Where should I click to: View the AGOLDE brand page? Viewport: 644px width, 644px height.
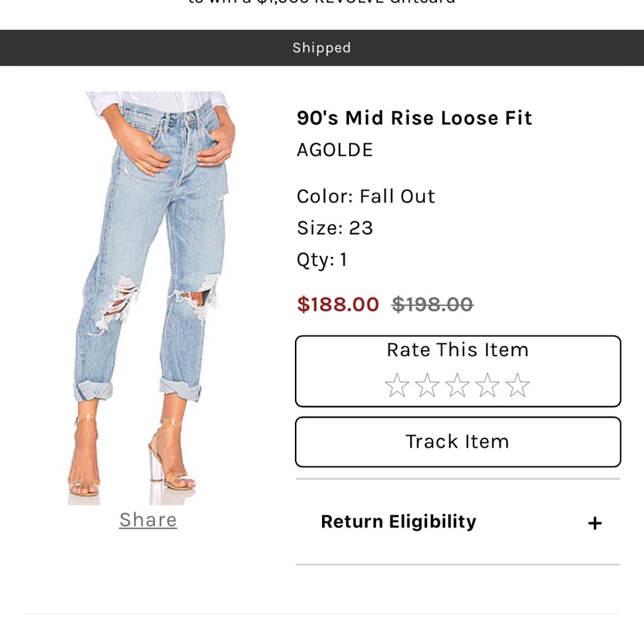334,150
